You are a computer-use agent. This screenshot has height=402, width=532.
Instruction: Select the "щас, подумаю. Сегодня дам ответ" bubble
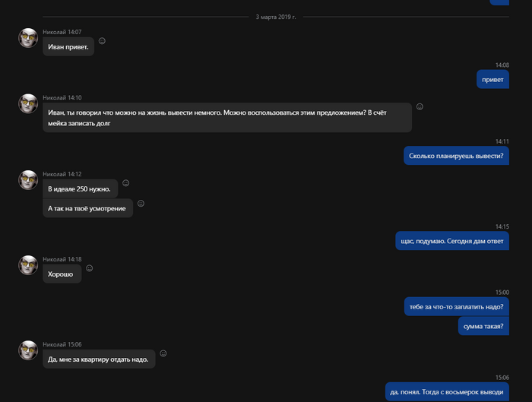[451, 241]
